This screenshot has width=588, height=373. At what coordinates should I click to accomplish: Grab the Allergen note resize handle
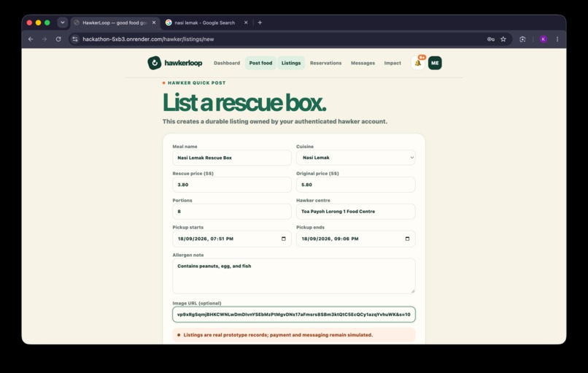413,291
